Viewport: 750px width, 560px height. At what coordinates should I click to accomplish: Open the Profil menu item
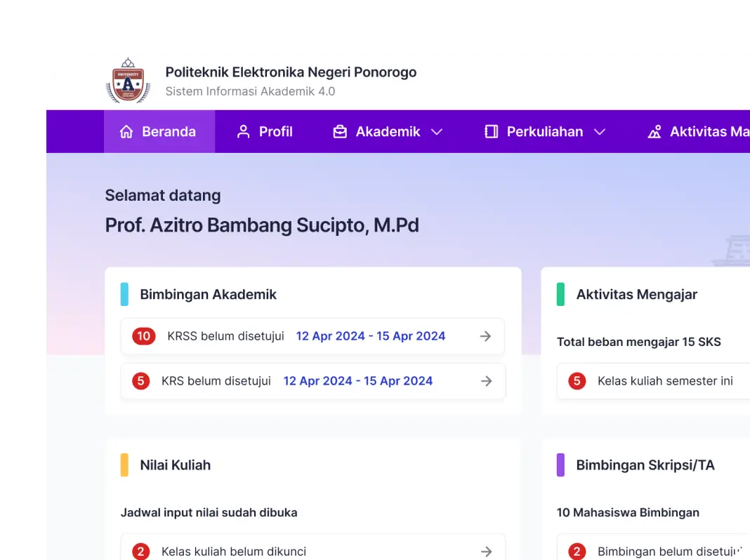(265, 131)
